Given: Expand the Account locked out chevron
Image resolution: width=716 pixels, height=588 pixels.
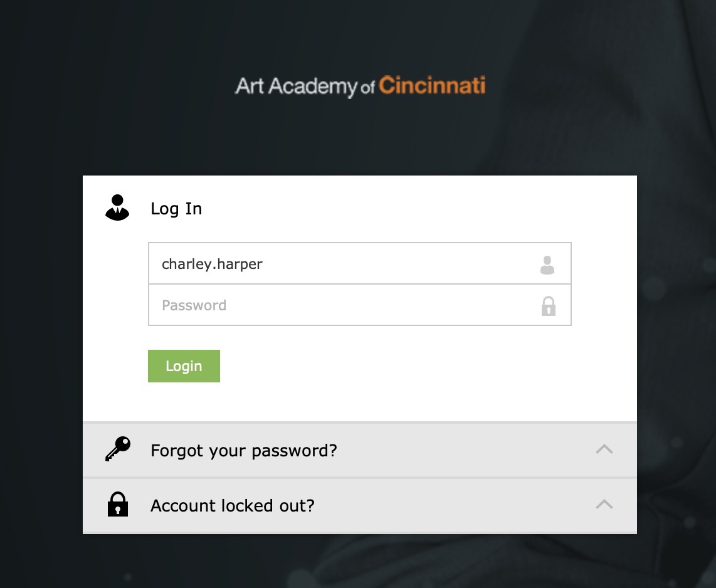Looking at the screenshot, I should point(604,504).
